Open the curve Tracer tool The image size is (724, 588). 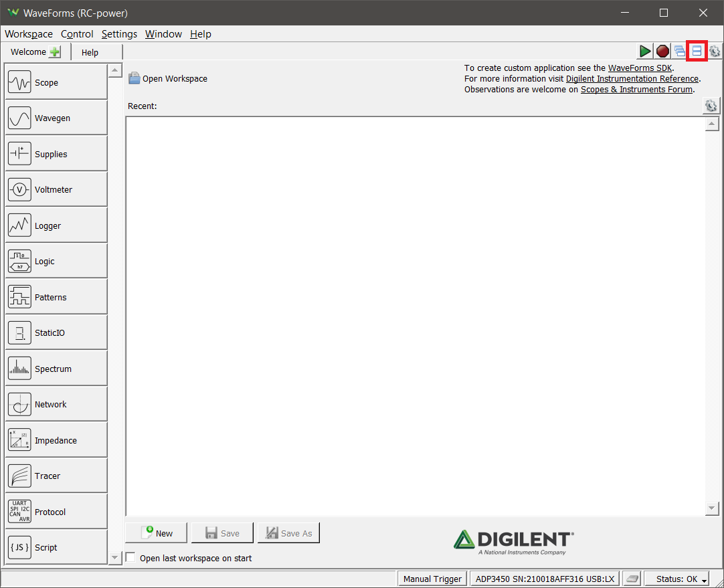(56, 476)
